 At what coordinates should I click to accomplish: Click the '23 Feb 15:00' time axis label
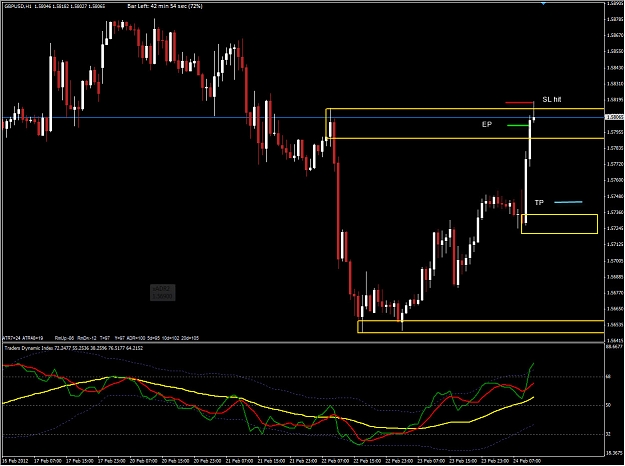(x=464, y=461)
